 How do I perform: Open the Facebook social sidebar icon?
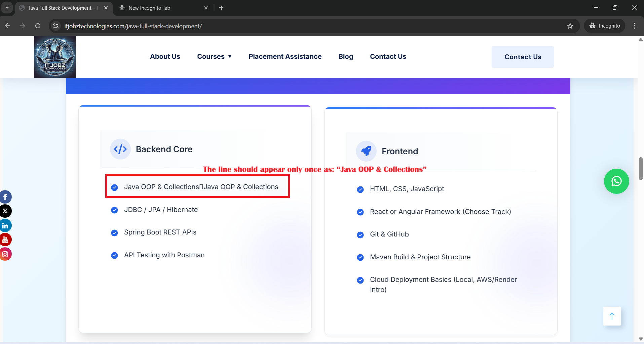[5, 197]
